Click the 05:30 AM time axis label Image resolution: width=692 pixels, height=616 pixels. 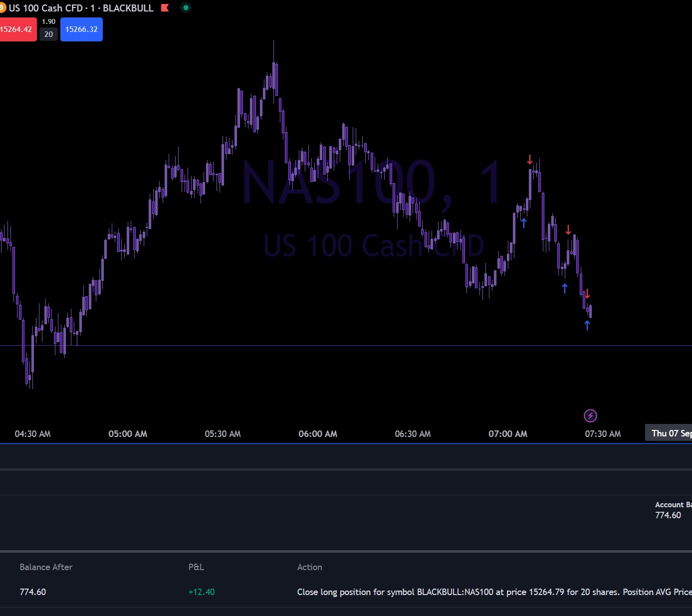tap(223, 434)
